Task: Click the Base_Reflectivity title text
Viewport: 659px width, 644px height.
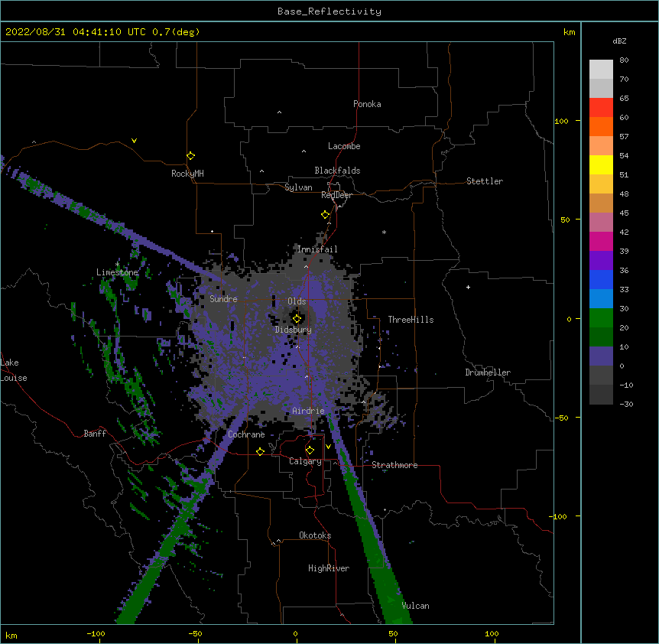Action: click(x=329, y=11)
